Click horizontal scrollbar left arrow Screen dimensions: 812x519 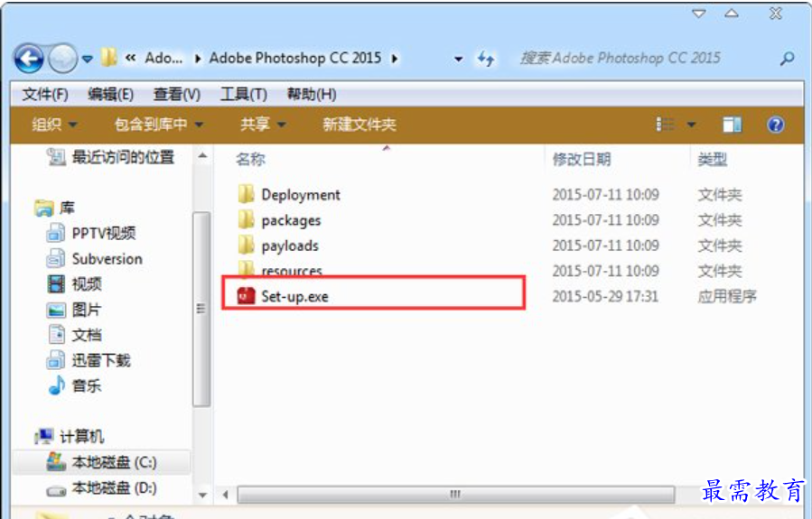pos(226,495)
